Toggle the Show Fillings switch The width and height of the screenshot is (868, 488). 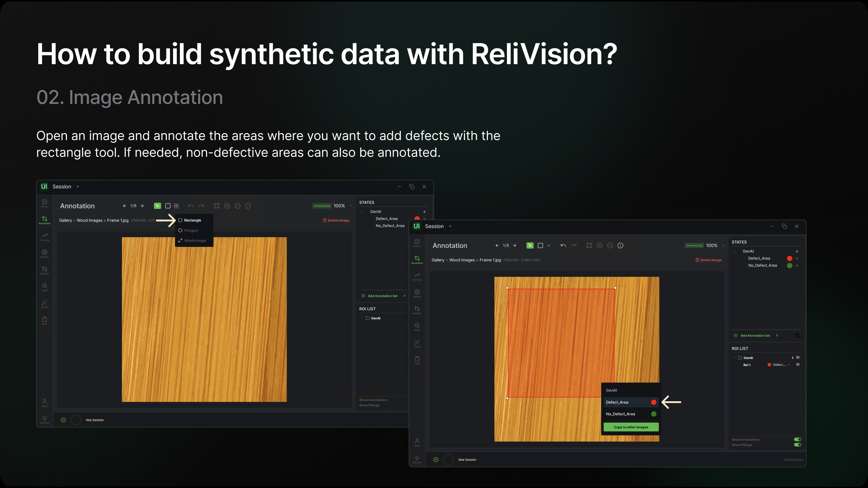coord(797,445)
